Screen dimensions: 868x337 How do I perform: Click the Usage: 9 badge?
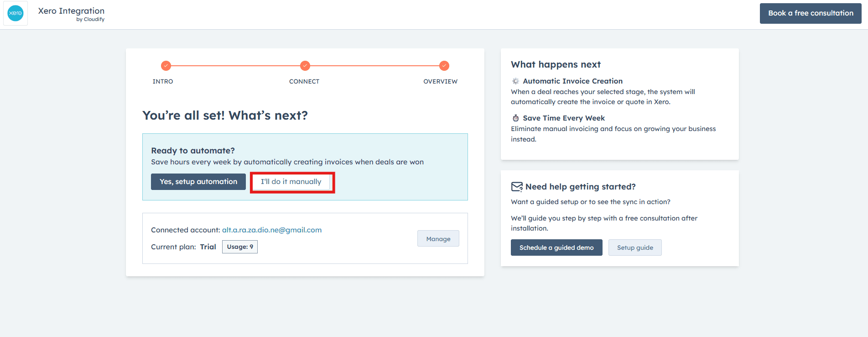[x=240, y=247]
